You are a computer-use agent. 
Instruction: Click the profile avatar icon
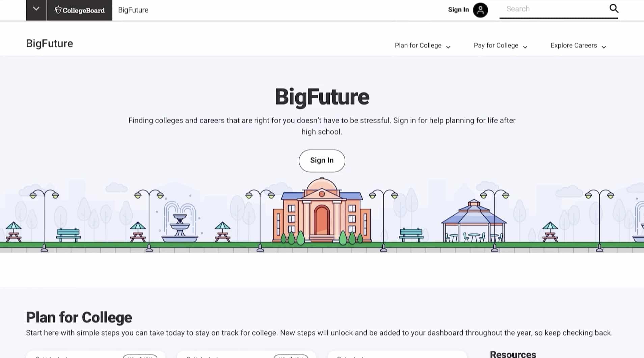(480, 10)
